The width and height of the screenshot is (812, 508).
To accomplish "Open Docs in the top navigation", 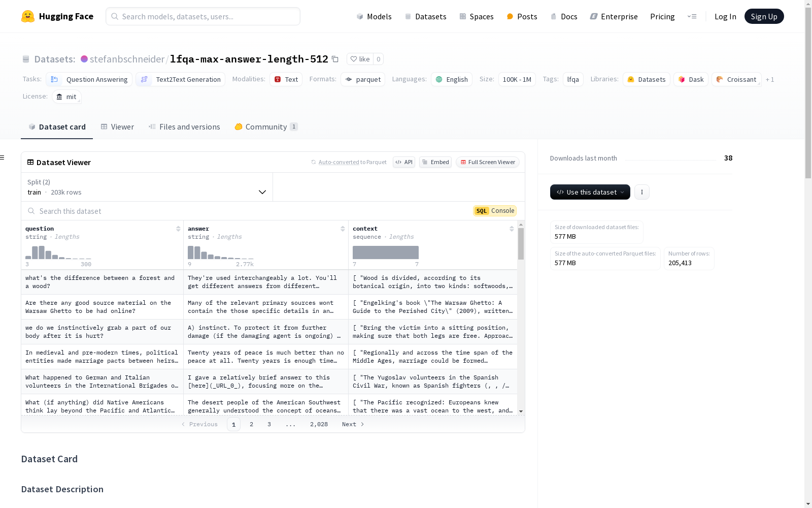I will [x=564, y=16].
